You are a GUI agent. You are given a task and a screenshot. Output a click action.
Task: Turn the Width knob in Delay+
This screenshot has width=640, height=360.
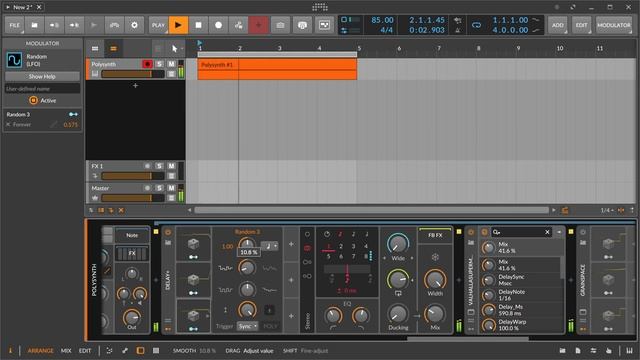(x=435, y=280)
